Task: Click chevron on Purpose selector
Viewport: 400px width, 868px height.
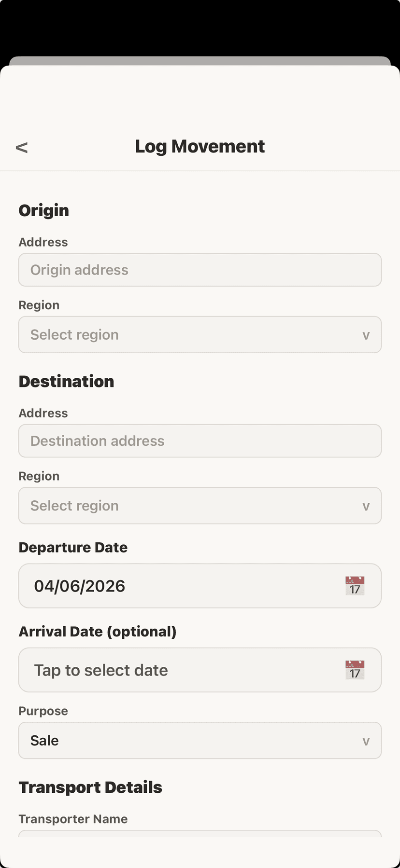Action: click(366, 741)
